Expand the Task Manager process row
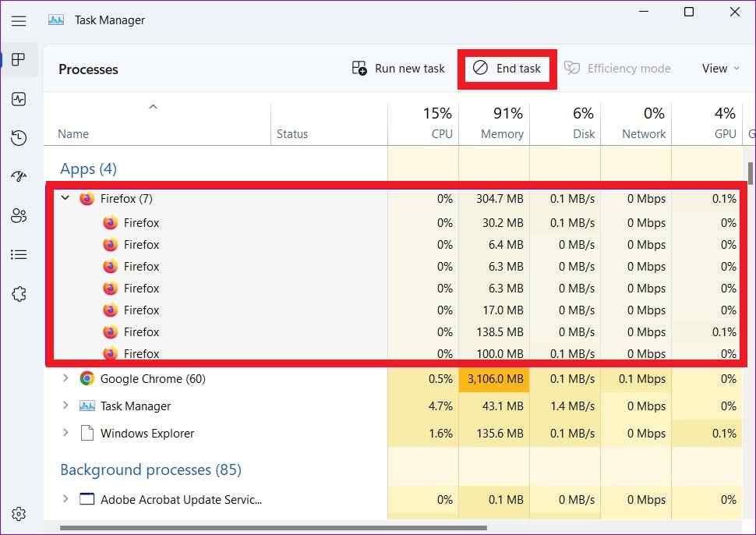756x535 pixels. (x=65, y=406)
